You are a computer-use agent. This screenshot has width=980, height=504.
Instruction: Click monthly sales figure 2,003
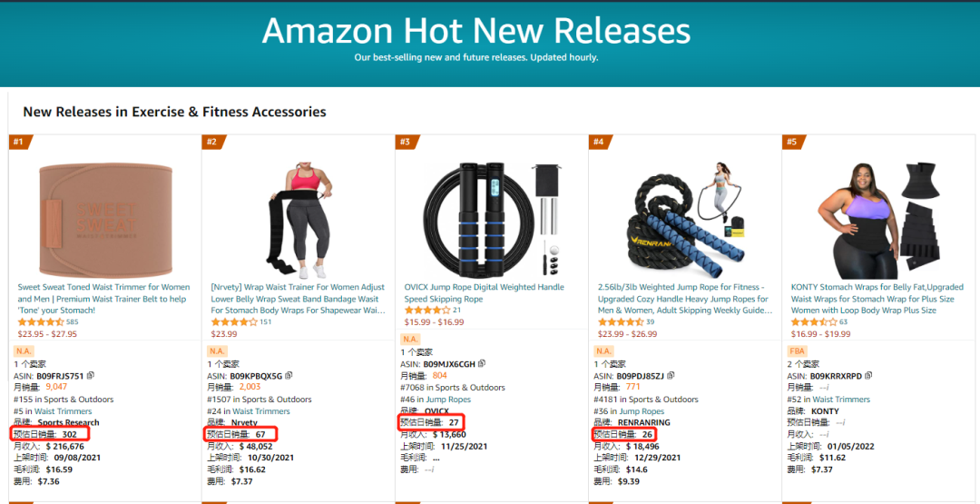250,387
